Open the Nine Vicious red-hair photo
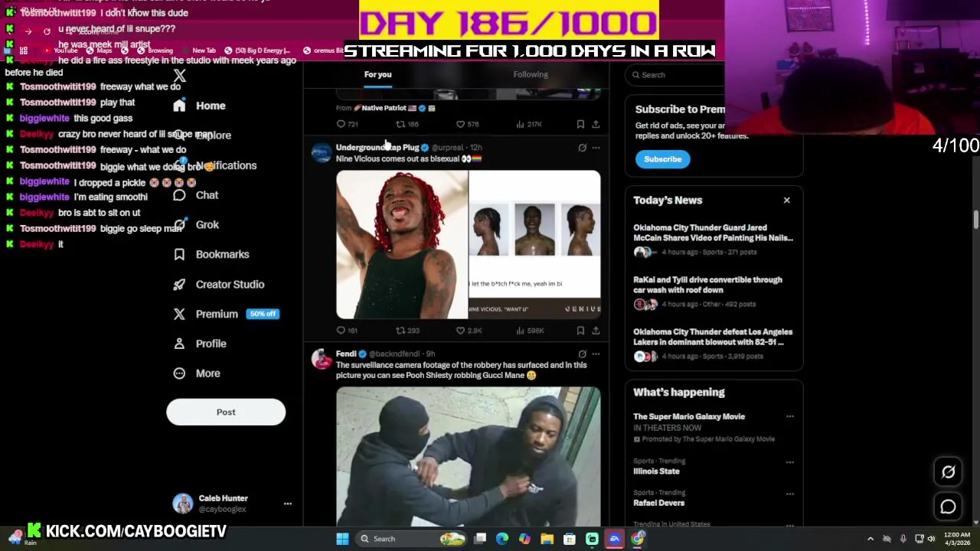Screen dimensions: 980x551 [402, 244]
